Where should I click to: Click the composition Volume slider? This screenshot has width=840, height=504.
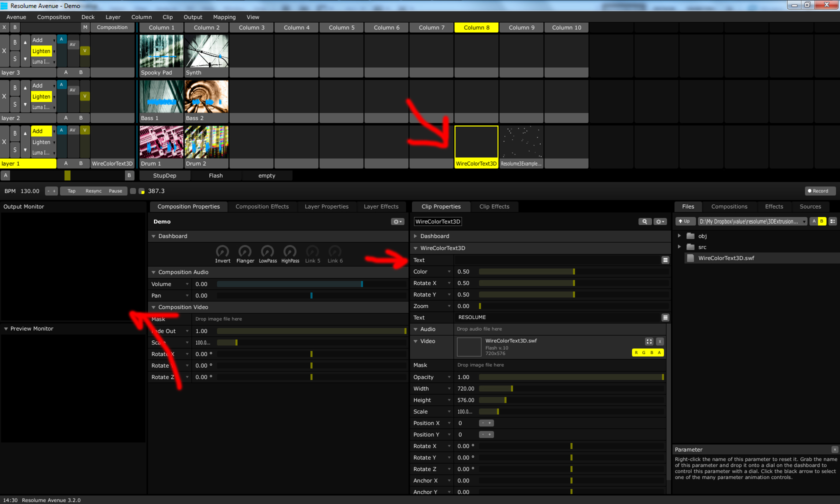click(311, 284)
